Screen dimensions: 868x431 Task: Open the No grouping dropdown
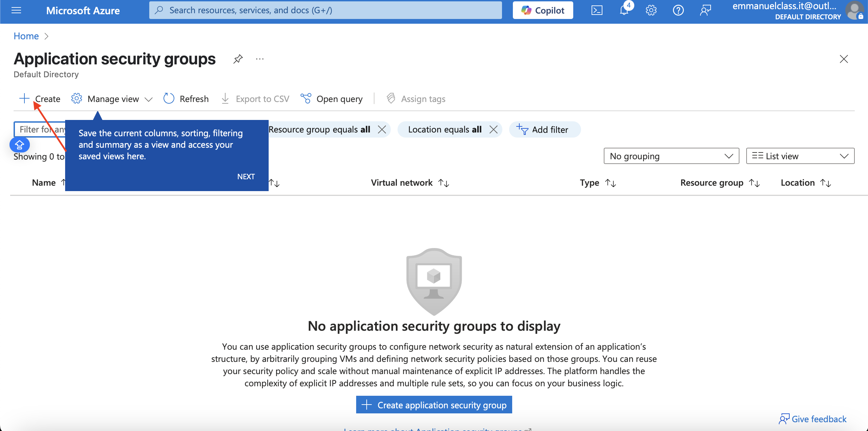[671, 156]
